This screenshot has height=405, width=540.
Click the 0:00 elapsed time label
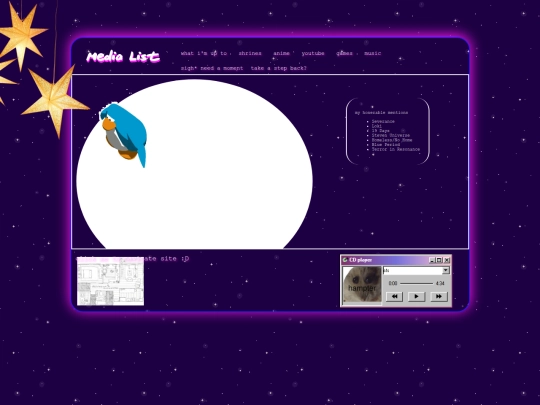(393, 283)
